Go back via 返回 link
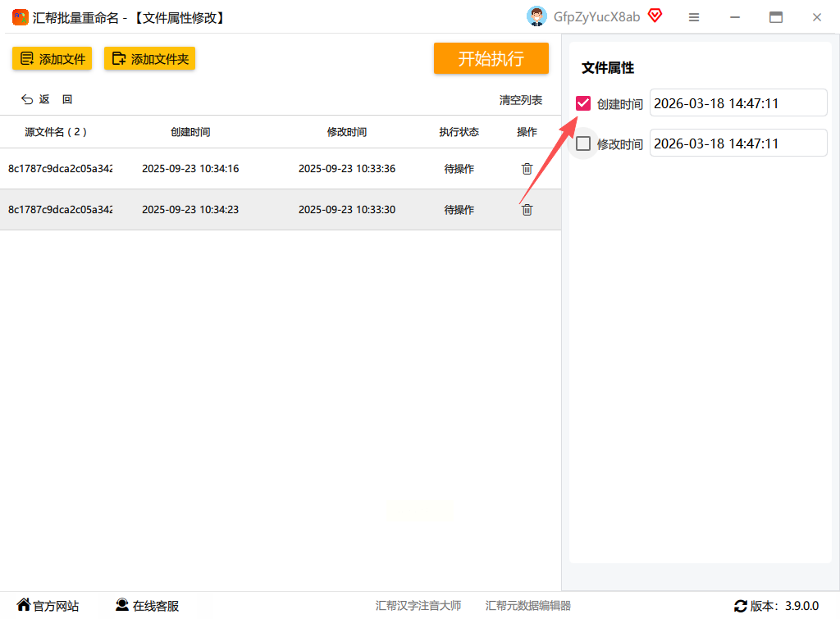 (47, 99)
